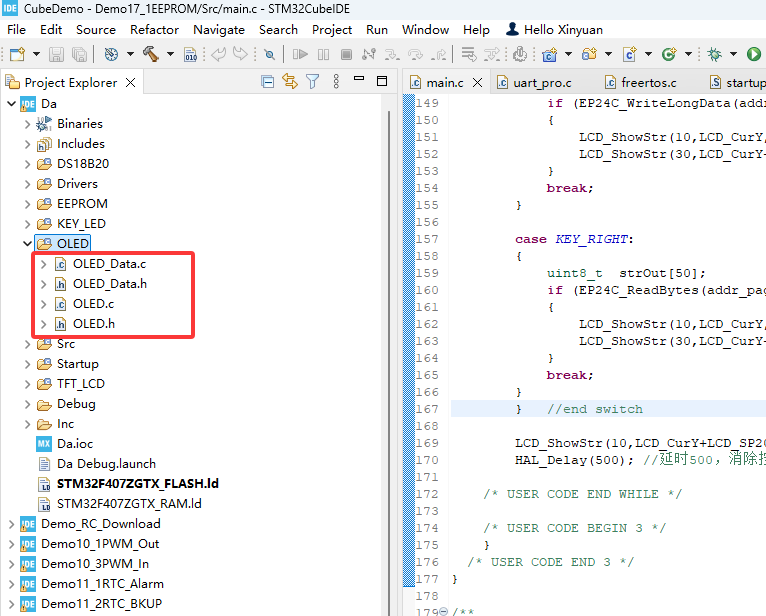Select OLED.h in the OLED folder
Image resolution: width=766 pixels, height=616 pixels.
(x=94, y=324)
